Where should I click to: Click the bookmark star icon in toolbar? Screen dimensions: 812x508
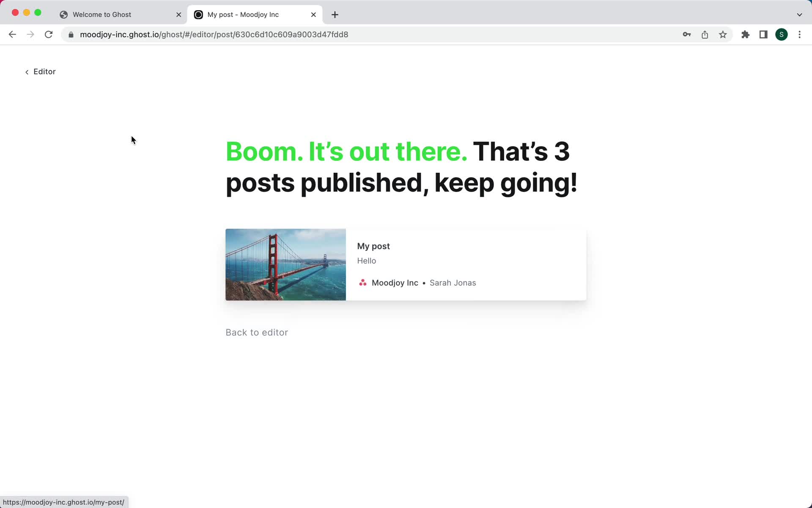pos(723,34)
